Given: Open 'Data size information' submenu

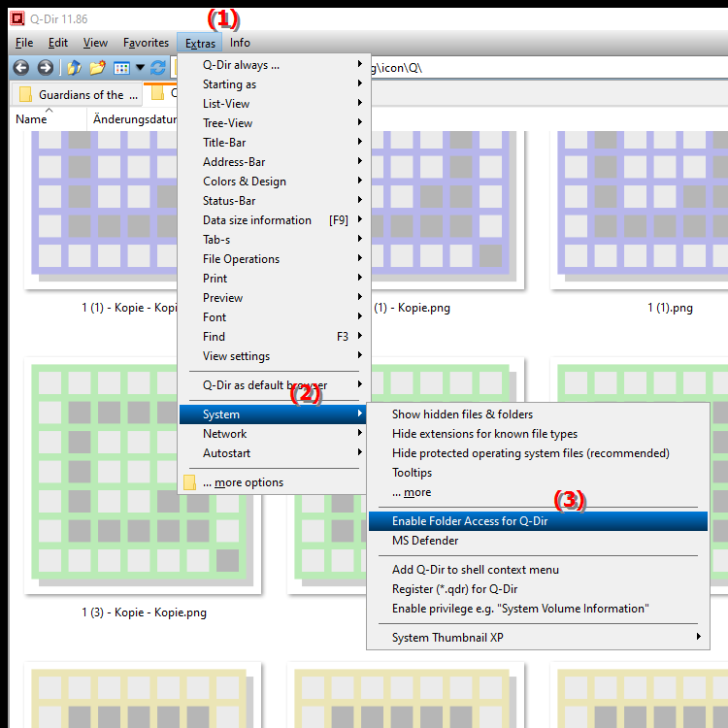Looking at the screenshot, I should click(x=273, y=220).
